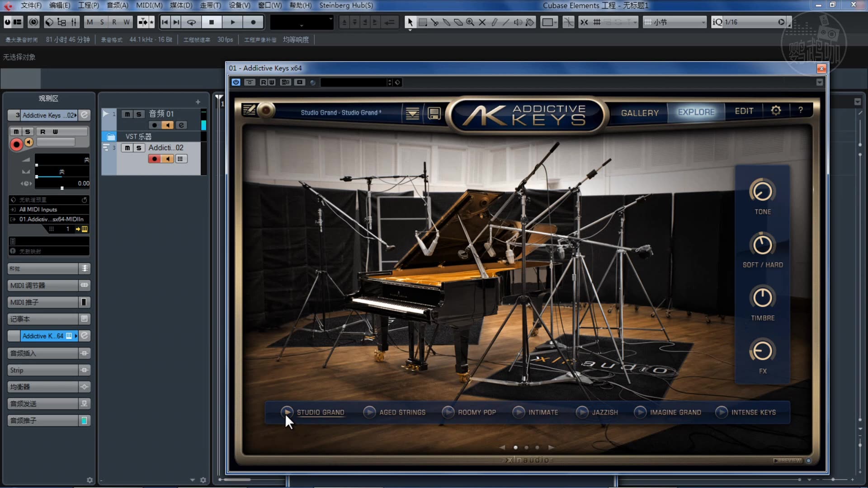Select the Mute X tool
Viewport: 868px width, 488px height.
click(x=482, y=22)
